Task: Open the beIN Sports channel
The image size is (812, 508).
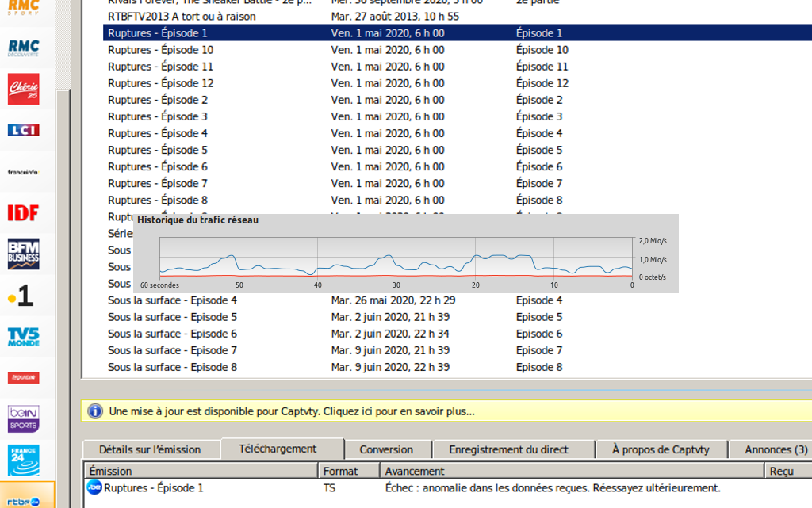Action: coord(23,418)
